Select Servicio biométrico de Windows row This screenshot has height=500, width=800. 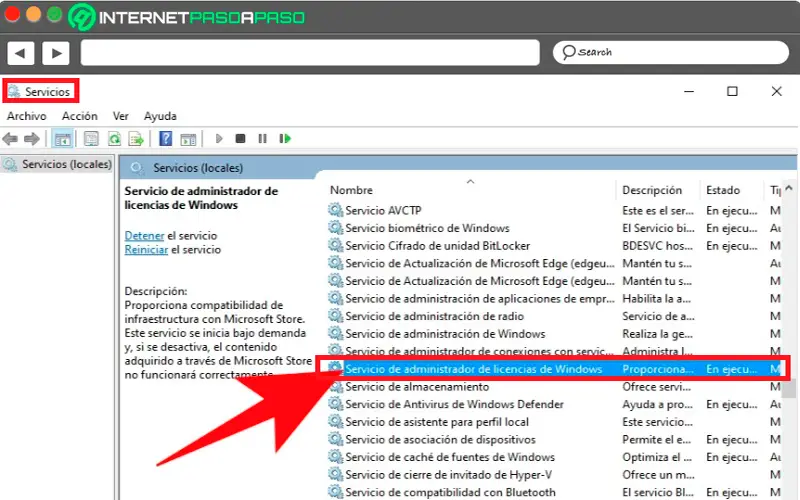(554, 228)
